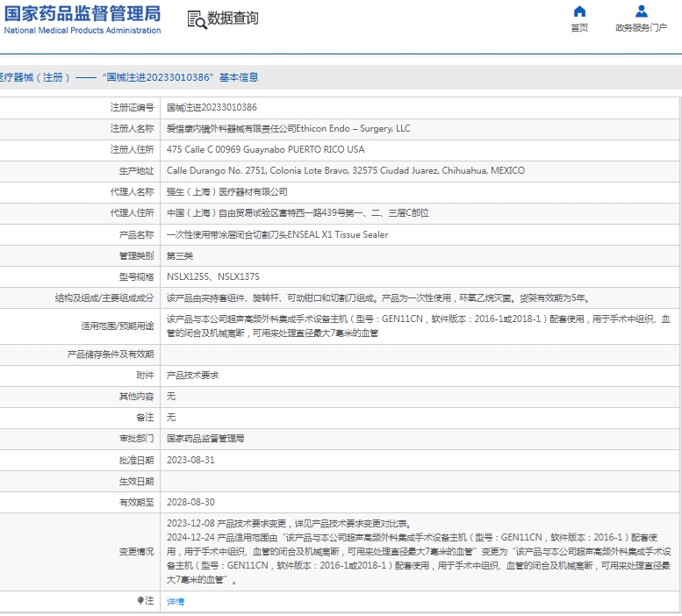
Task: Click the agent address with 富特西一路439号
Action: pos(298,213)
